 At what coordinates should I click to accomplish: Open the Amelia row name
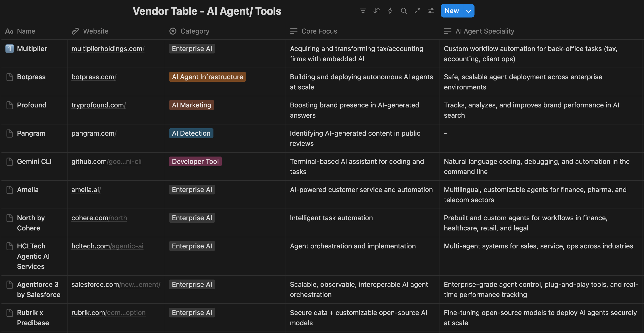[28, 190]
